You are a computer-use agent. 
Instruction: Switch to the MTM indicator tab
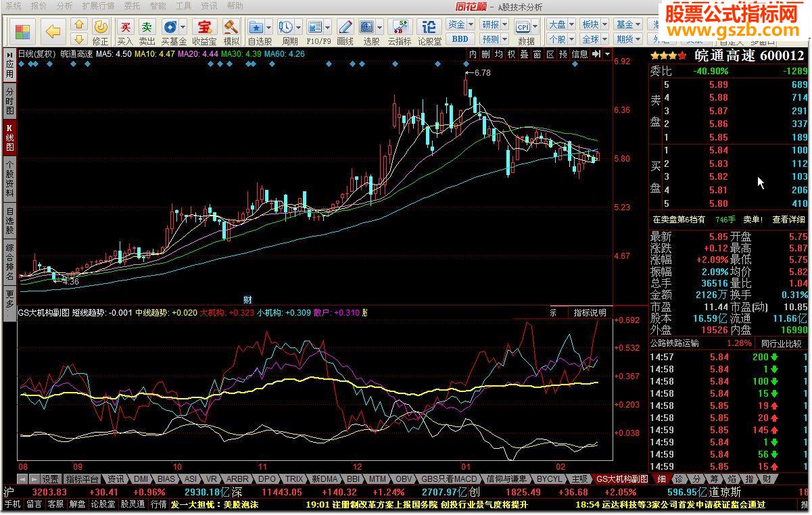click(x=377, y=479)
